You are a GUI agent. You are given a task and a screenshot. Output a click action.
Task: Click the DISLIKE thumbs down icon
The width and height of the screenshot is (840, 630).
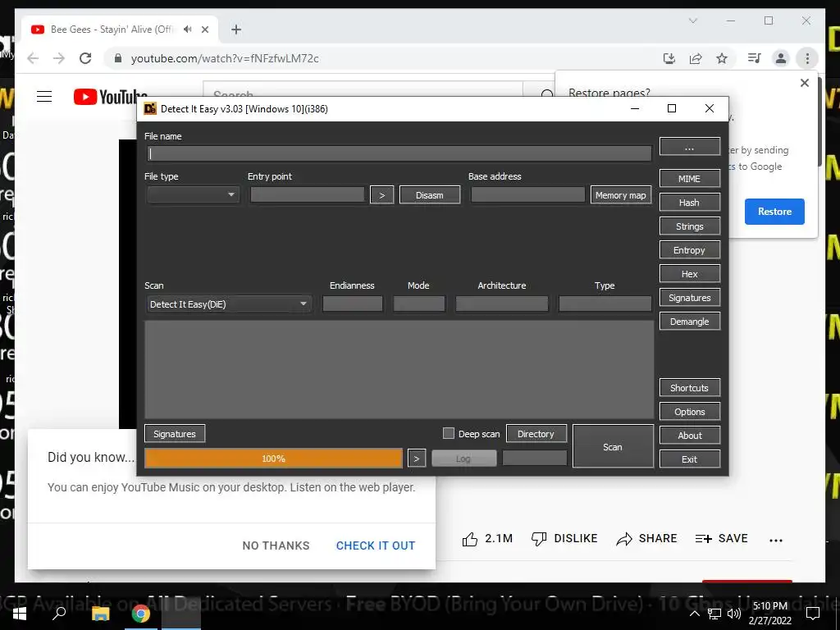(x=538, y=539)
